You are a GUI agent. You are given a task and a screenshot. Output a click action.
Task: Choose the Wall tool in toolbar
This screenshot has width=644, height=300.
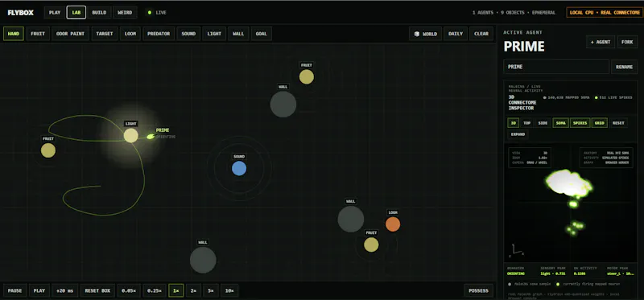238,34
